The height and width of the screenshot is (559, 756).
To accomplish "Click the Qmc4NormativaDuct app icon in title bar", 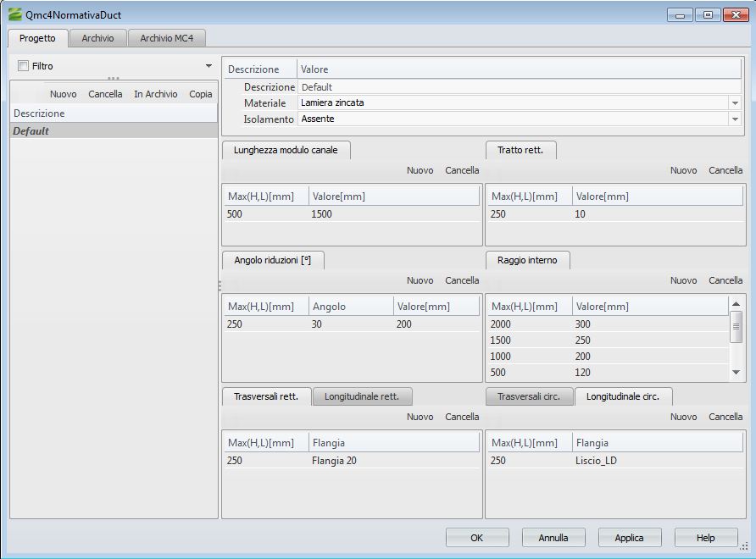I will point(14,14).
